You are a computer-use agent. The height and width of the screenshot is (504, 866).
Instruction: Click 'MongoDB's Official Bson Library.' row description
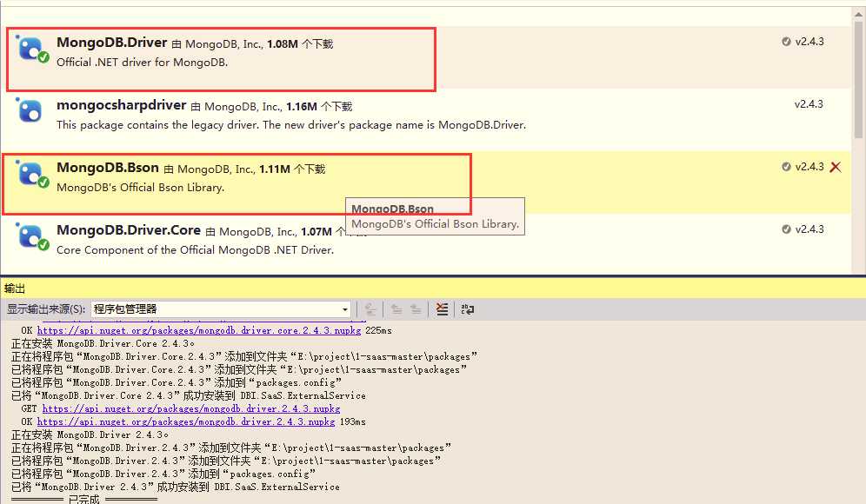pyautogui.click(x=140, y=188)
